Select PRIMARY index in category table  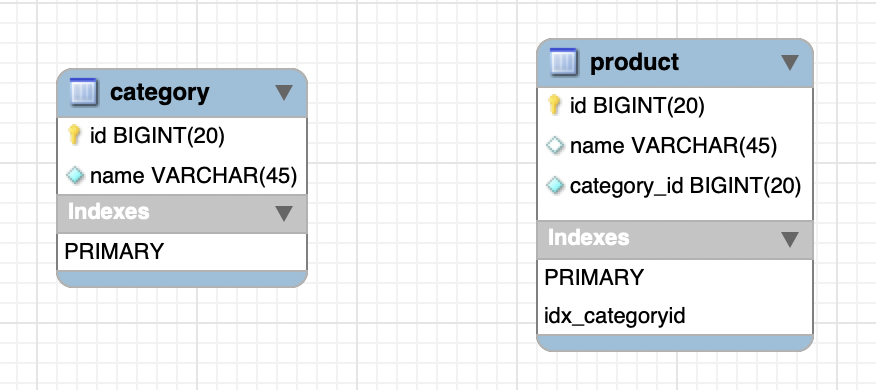coord(182,251)
